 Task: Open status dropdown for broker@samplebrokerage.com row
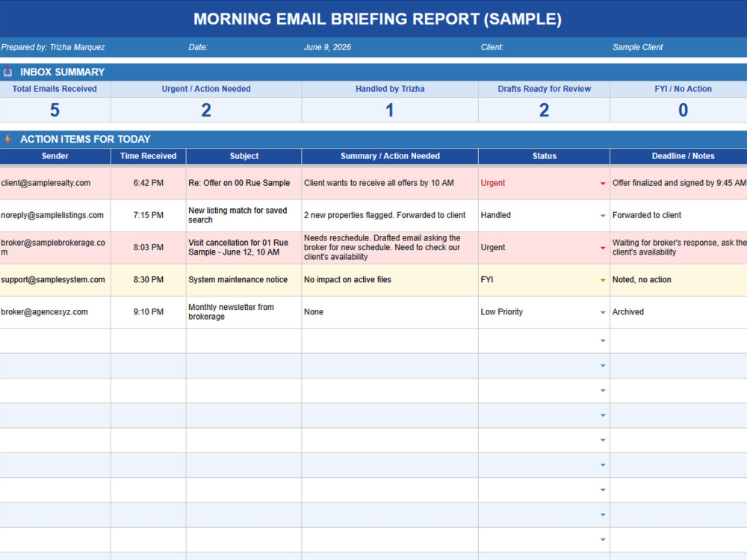(603, 248)
